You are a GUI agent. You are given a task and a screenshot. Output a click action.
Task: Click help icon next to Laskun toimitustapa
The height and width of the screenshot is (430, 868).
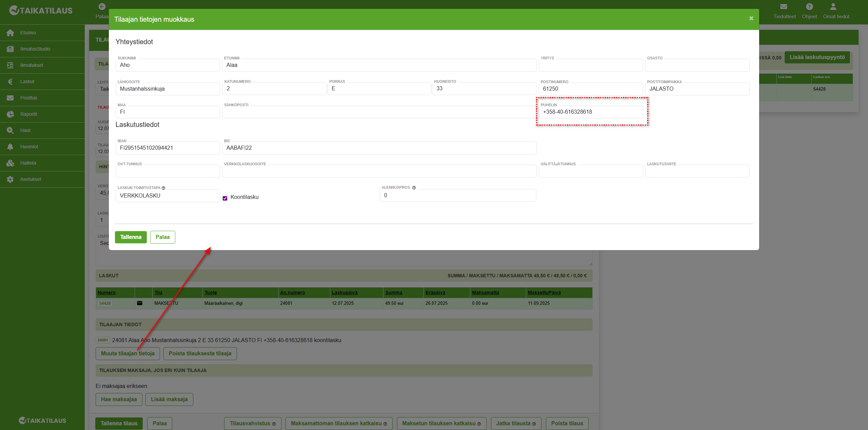click(163, 188)
